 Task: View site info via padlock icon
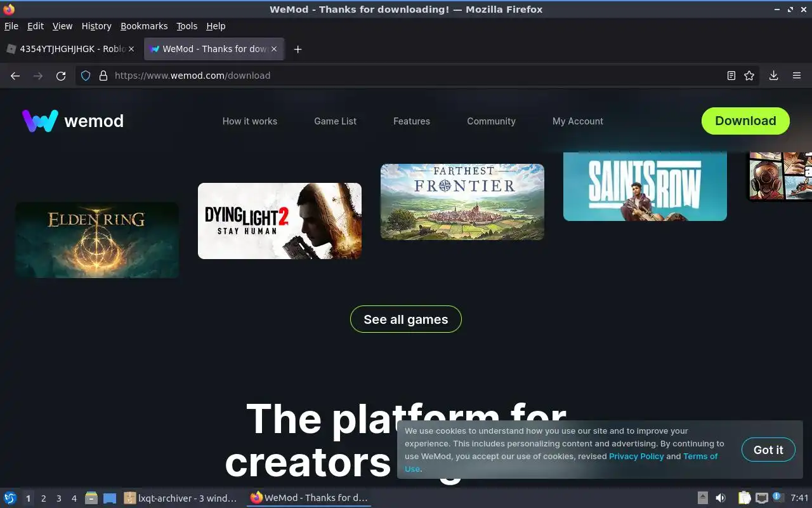click(x=103, y=76)
